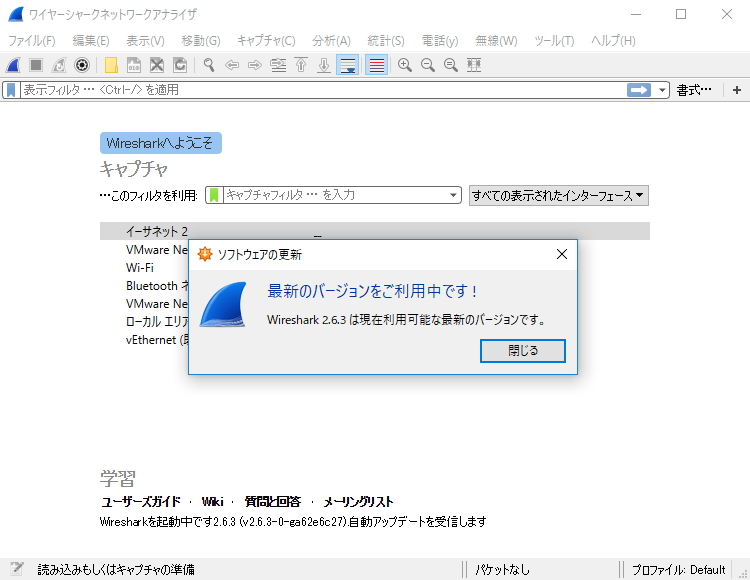Click プロファイル: Default in status bar
The height and width of the screenshot is (580, 750).
click(678, 569)
